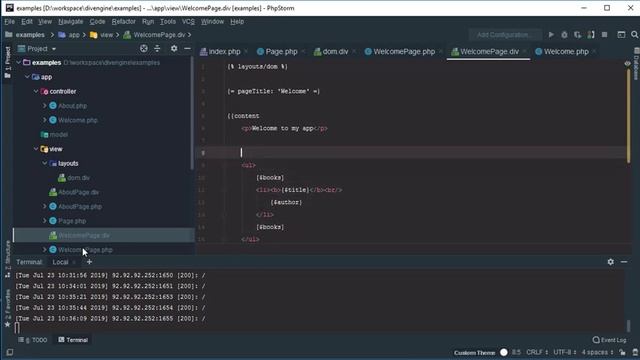Open the Event Log
The height and width of the screenshot is (360, 640).
pos(609,340)
